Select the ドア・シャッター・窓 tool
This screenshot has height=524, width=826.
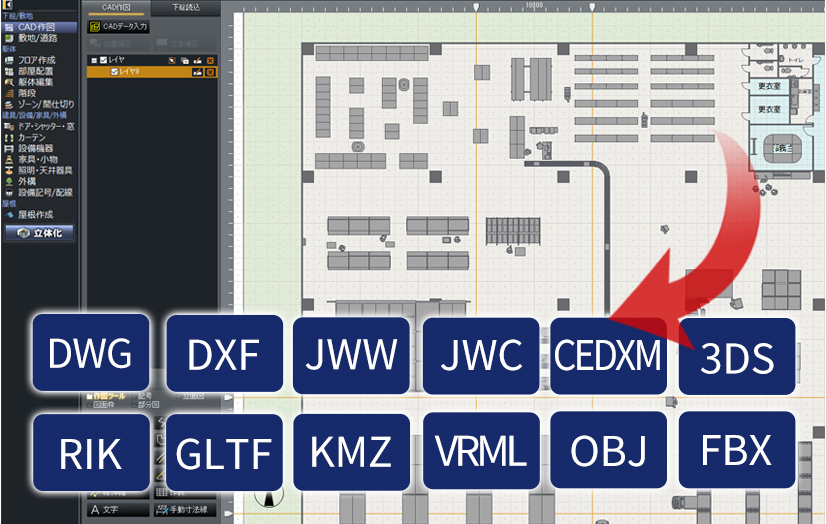click(x=38, y=126)
